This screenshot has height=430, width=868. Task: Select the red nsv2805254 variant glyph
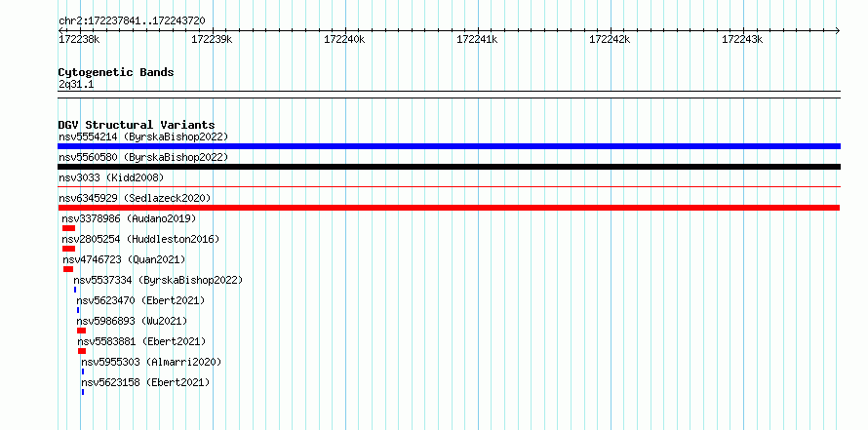(68, 249)
